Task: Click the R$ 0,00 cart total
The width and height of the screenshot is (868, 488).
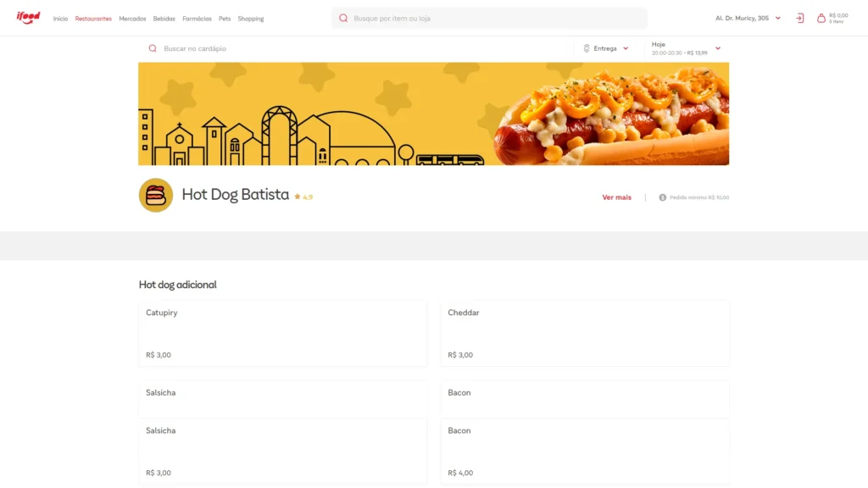Action: coord(838,15)
